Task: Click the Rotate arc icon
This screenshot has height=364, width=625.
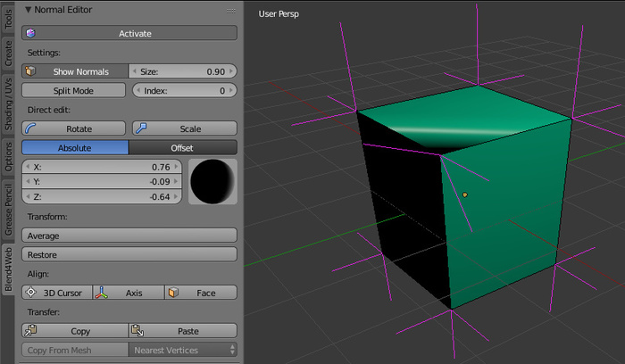Action: point(30,128)
